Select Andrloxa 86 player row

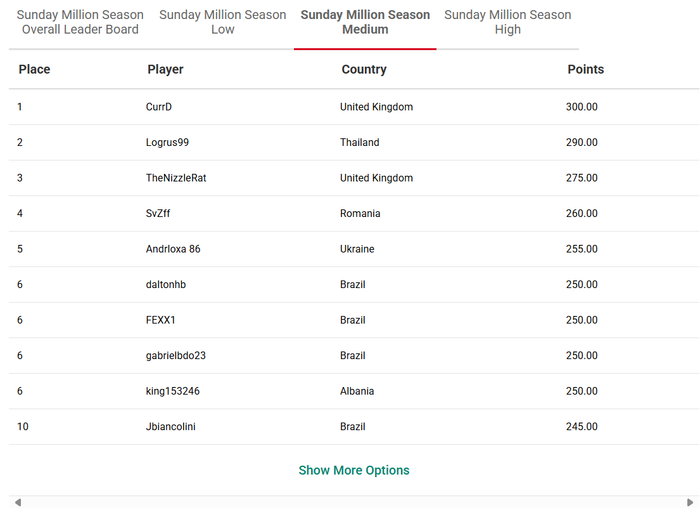tap(354, 249)
